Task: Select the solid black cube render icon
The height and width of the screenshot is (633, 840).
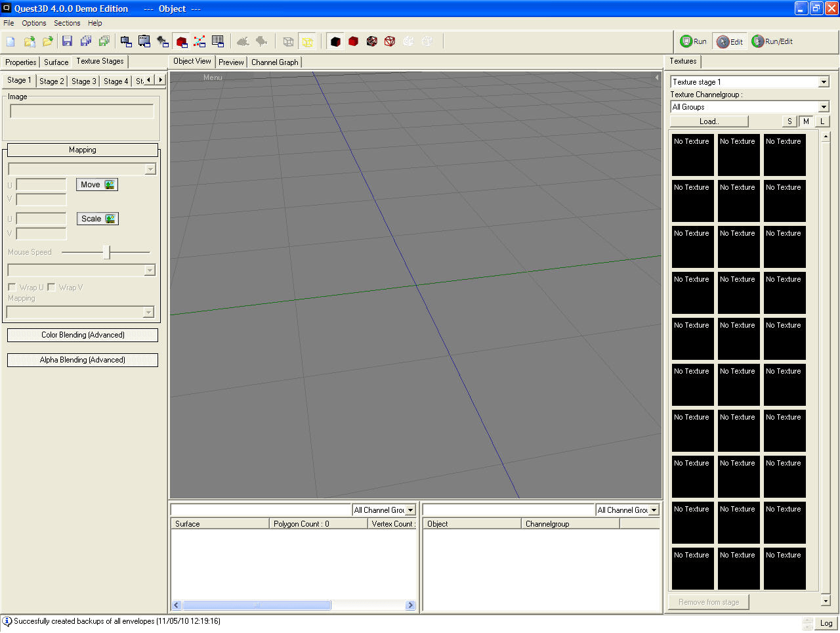Action: (x=335, y=41)
